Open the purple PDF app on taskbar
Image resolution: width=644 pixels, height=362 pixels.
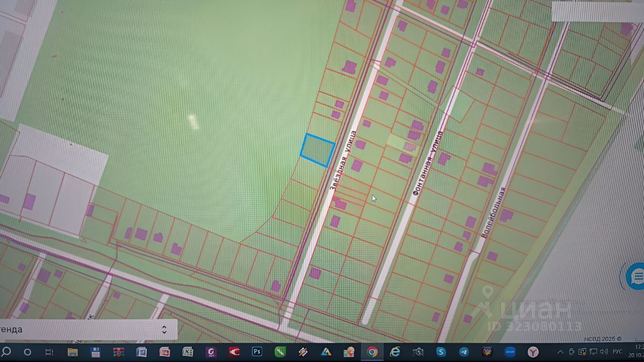(211, 352)
